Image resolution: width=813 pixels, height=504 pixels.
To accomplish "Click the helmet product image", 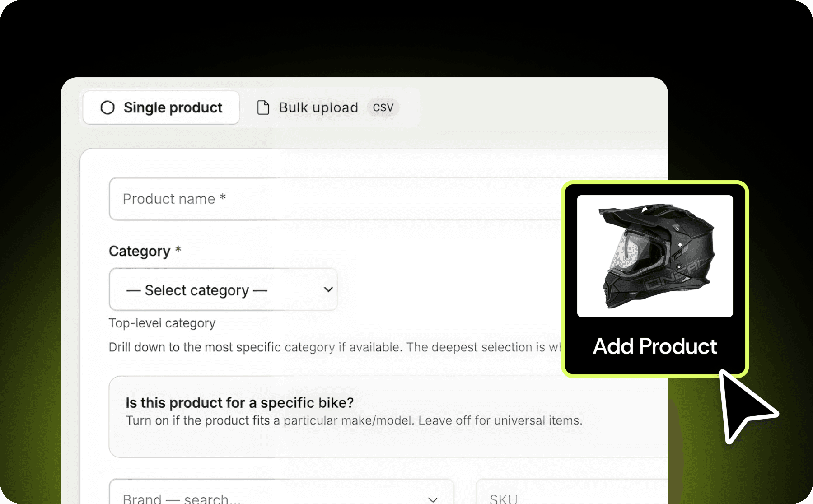I will (655, 256).
